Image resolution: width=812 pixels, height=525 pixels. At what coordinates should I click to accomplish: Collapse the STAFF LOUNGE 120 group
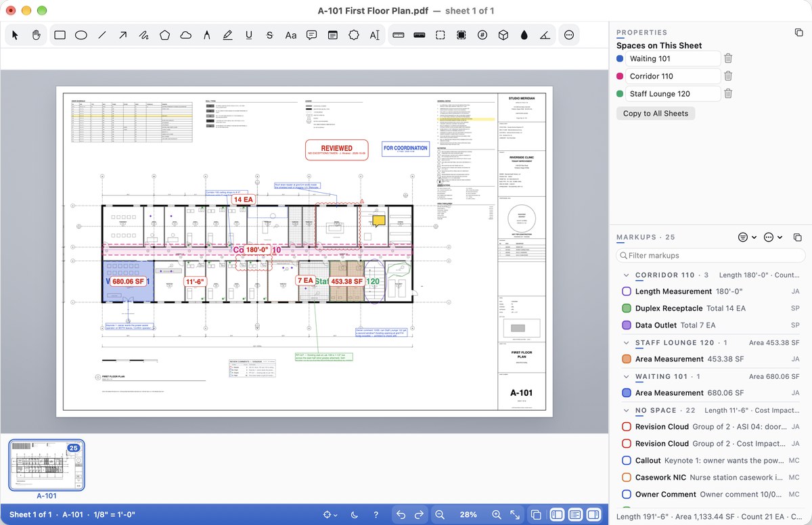click(625, 343)
